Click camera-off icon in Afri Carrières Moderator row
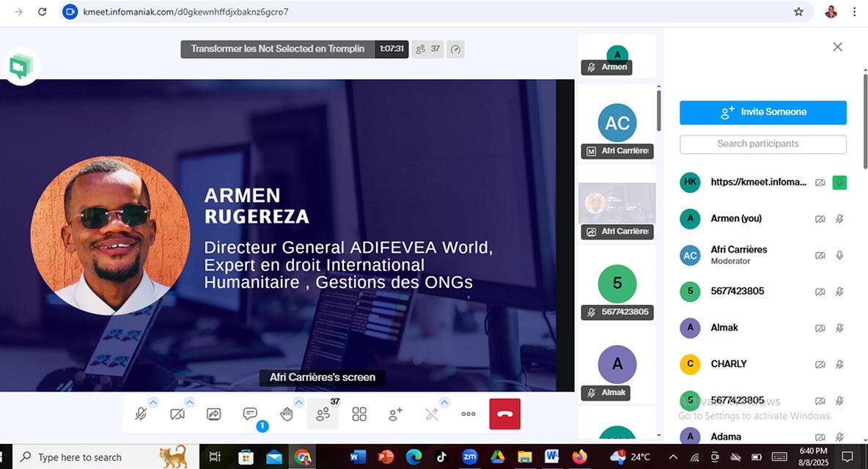The image size is (868, 469). pyautogui.click(x=820, y=255)
